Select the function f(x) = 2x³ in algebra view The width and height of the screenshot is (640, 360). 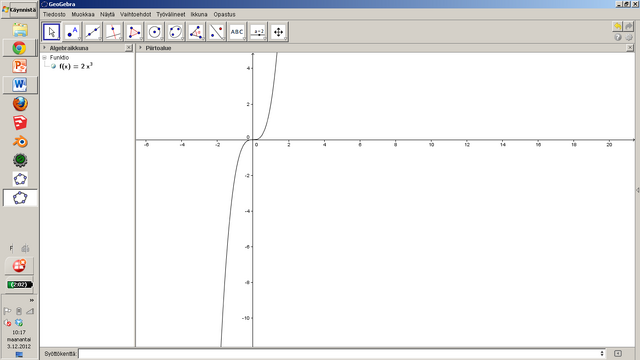(x=76, y=66)
